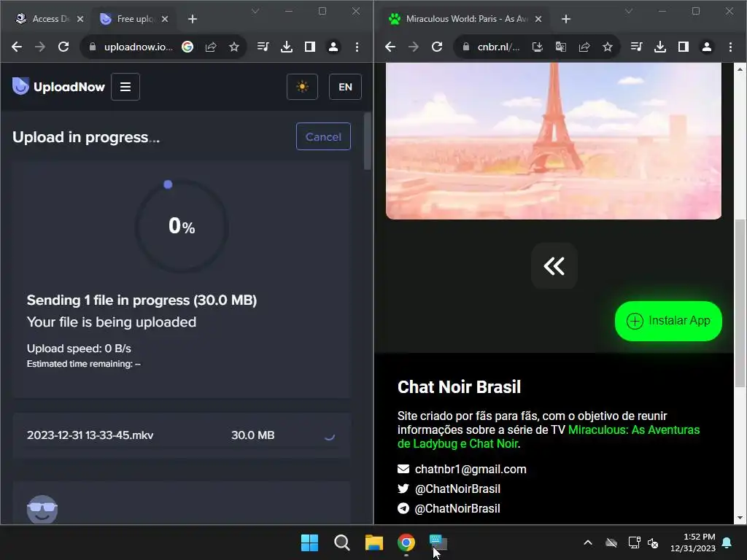Open the EN language selector
747x560 pixels.
[345, 87]
